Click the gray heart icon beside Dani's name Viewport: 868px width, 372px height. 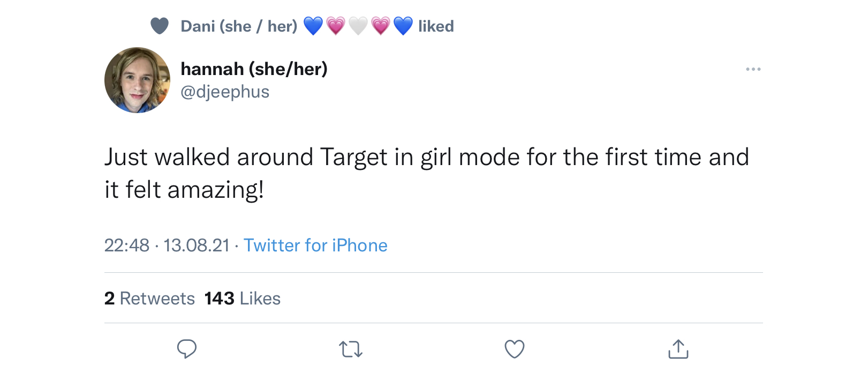[x=160, y=26]
